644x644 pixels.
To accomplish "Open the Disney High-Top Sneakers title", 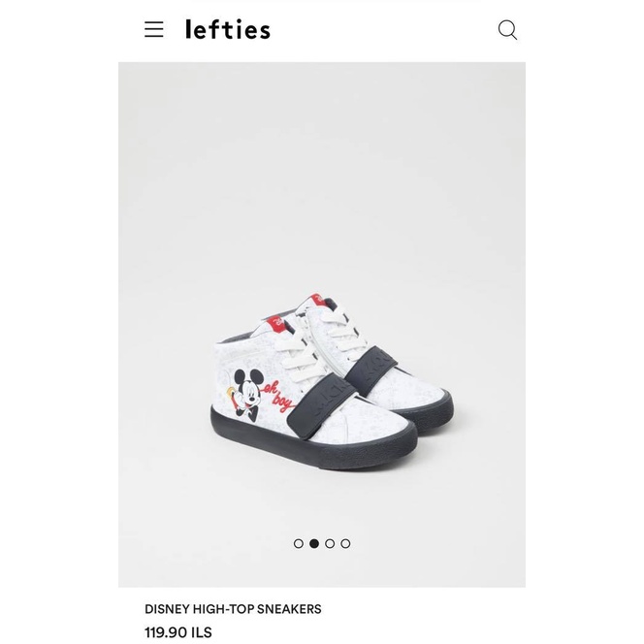I will click(233, 609).
